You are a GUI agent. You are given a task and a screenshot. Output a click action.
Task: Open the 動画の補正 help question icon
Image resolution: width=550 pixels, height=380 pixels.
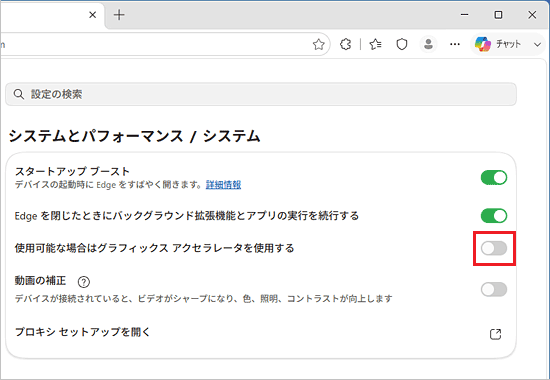[84, 281]
